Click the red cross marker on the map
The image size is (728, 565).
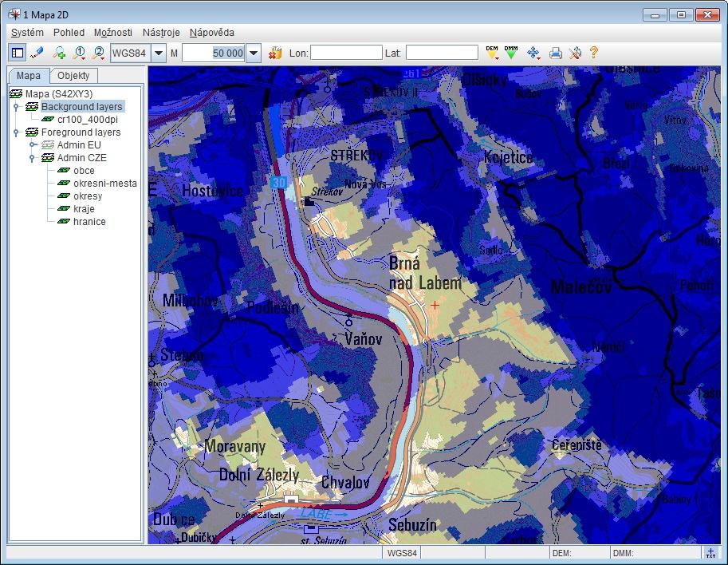point(435,306)
